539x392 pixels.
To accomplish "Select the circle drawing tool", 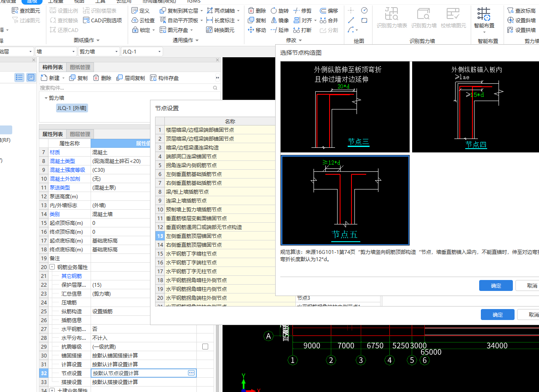I will 364,11.
